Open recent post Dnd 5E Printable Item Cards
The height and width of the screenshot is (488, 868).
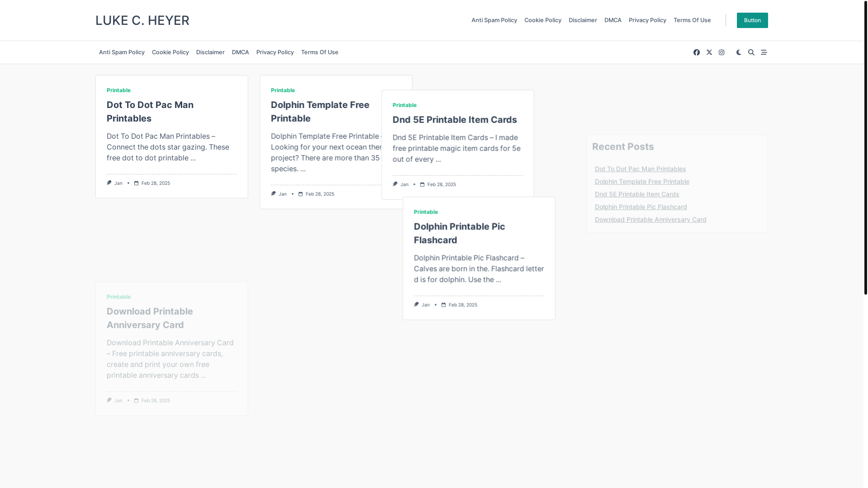pos(637,194)
